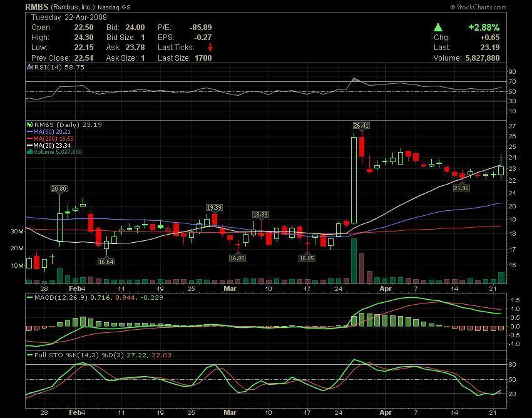Click the Open value 22.50
The width and height of the screenshot is (532, 418).
[83, 28]
